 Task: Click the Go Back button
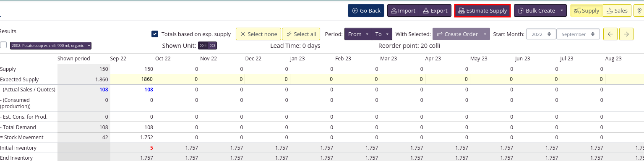(366, 10)
